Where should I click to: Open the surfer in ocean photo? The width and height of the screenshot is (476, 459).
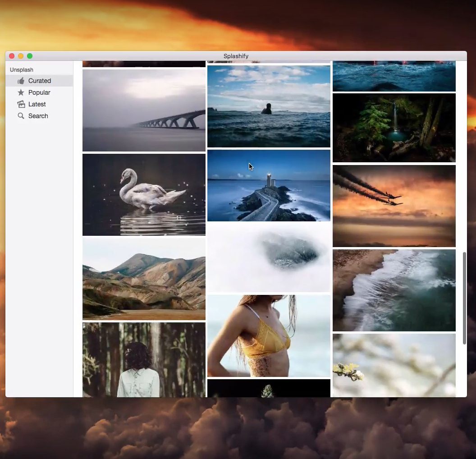pos(269,106)
